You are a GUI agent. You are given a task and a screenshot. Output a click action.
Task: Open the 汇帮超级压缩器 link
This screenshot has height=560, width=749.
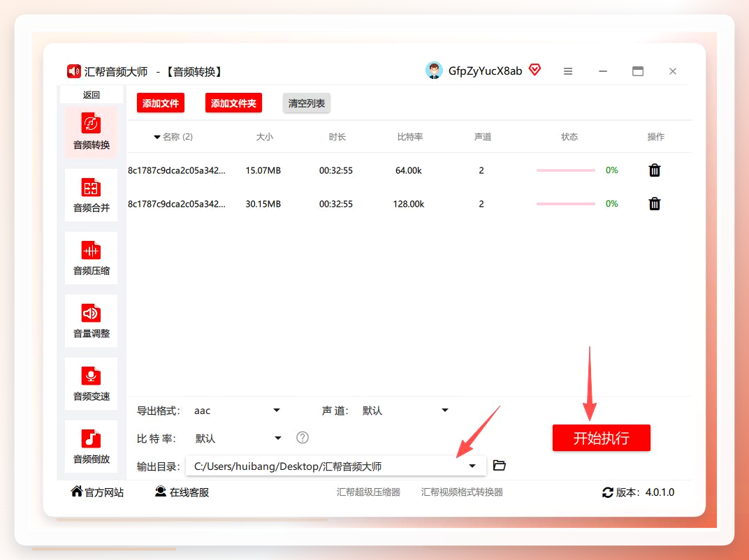coord(368,492)
